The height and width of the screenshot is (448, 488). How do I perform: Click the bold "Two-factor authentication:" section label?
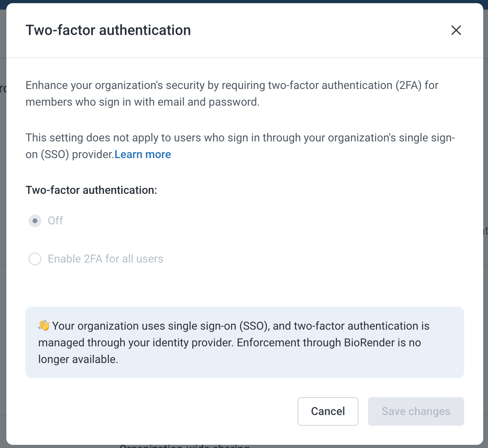[x=91, y=190]
